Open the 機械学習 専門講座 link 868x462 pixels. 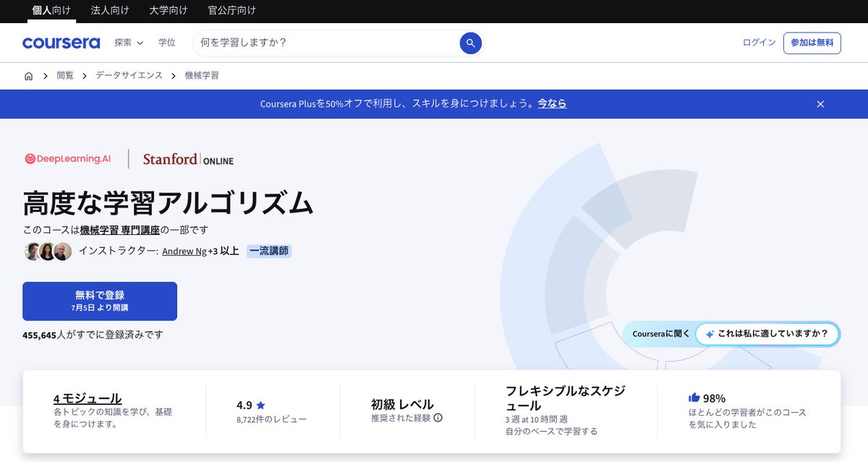pos(120,230)
